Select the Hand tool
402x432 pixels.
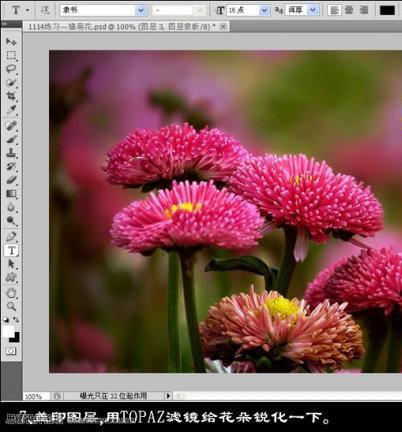tap(11, 293)
